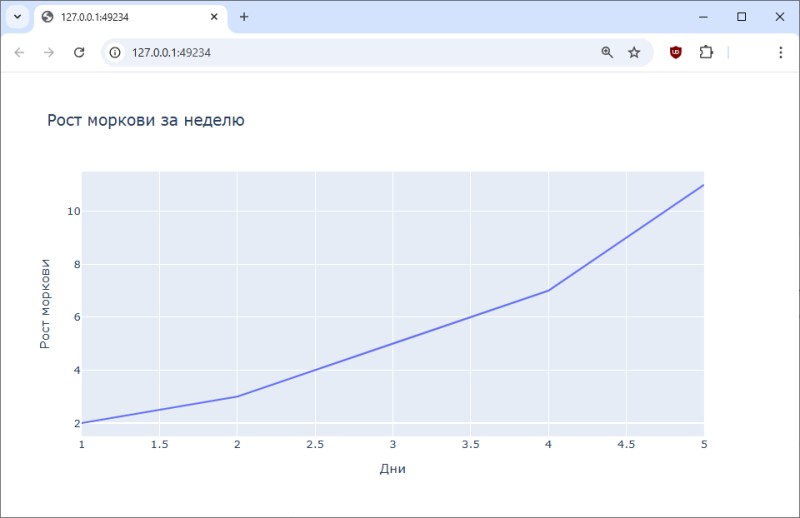Click the x-axis title "Дни"

pos(392,469)
